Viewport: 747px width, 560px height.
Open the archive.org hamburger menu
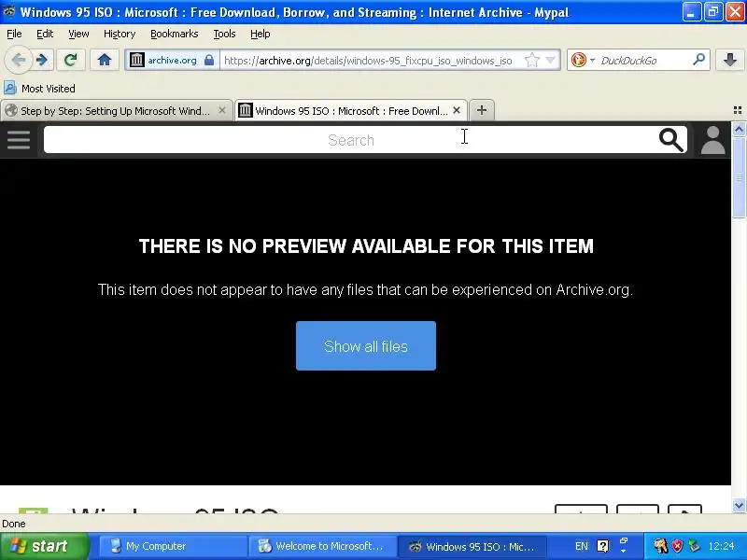pos(19,139)
